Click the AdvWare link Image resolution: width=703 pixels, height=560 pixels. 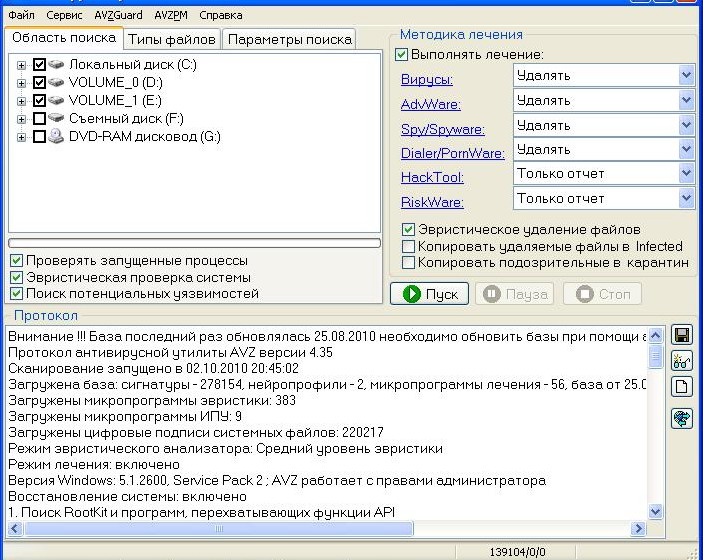(x=430, y=104)
